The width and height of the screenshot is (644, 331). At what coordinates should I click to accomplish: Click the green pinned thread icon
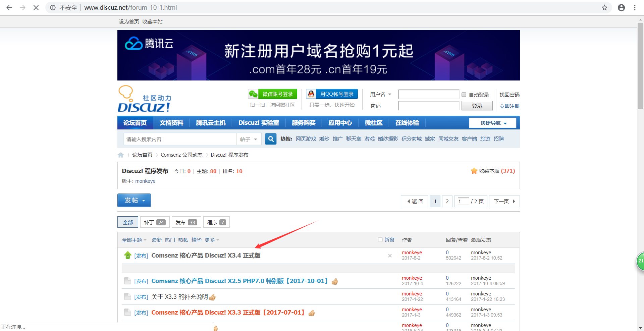click(127, 255)
